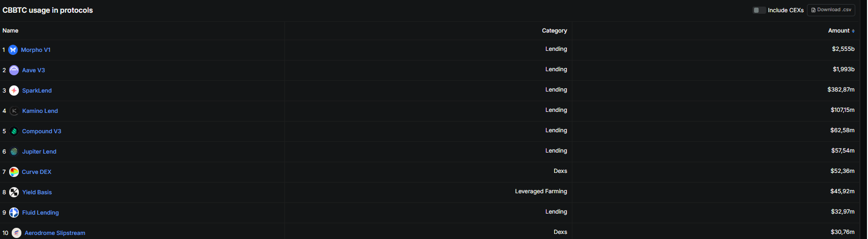Click the Jupiter Lend logo icon
868x239 pixels.
click(x=14, y=152)
